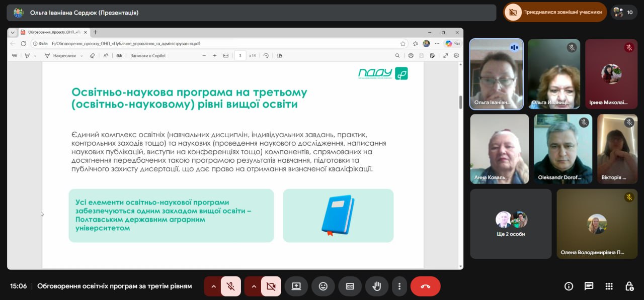
Task: Expand audio settings arrow beside microphone
Action: click(213, 286)
